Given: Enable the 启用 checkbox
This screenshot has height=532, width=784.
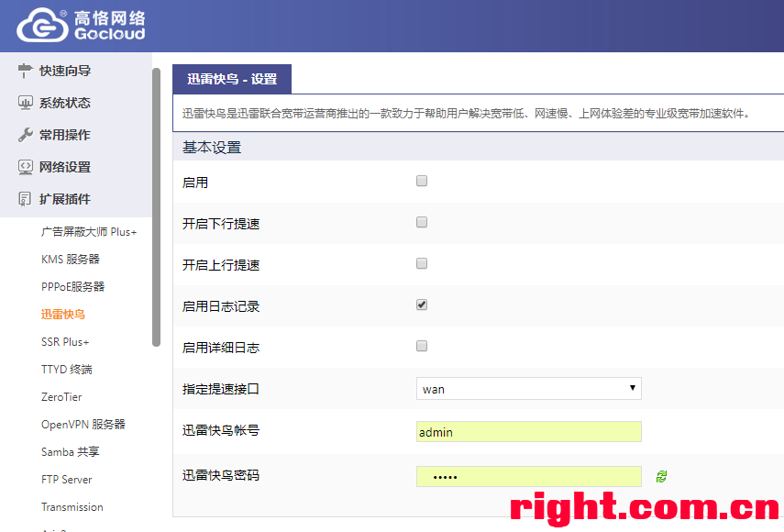Looking at the screenshot, I should [422, 181].
